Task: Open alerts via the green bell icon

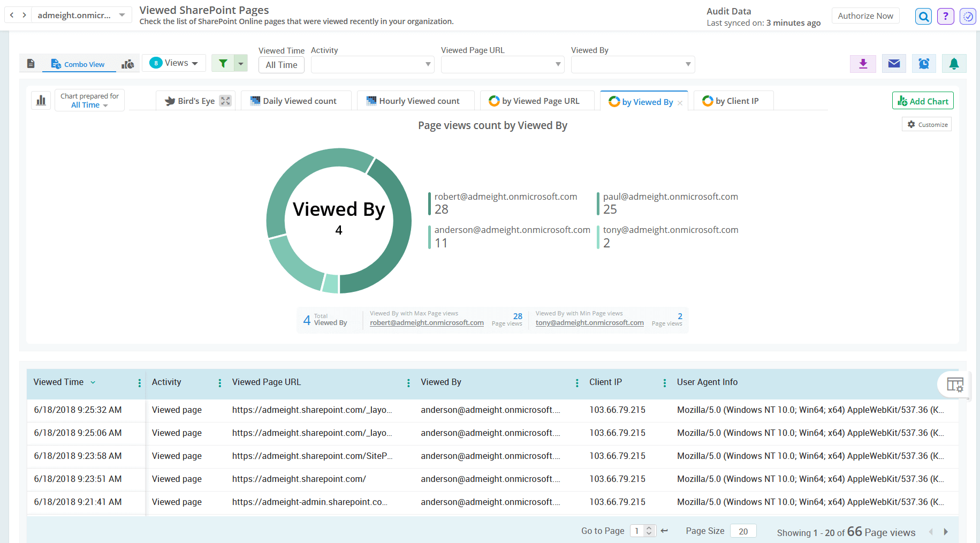Action: (x=954, y=63)
